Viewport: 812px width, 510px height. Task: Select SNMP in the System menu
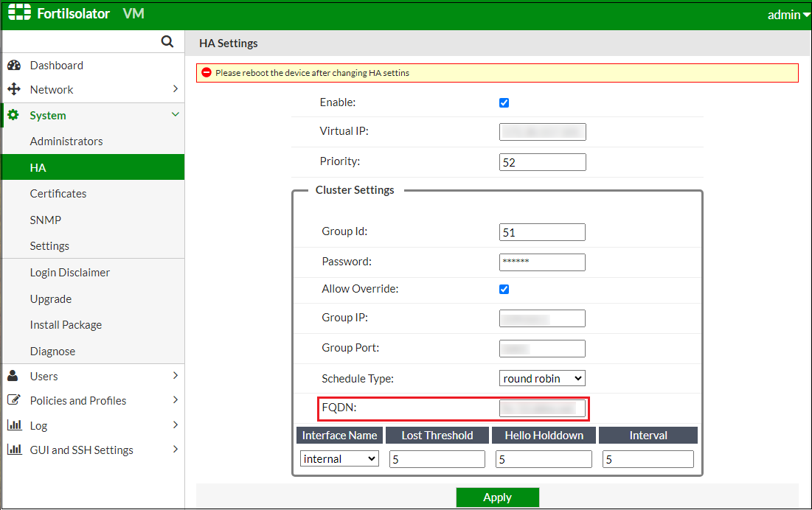[x=46, y=220]
